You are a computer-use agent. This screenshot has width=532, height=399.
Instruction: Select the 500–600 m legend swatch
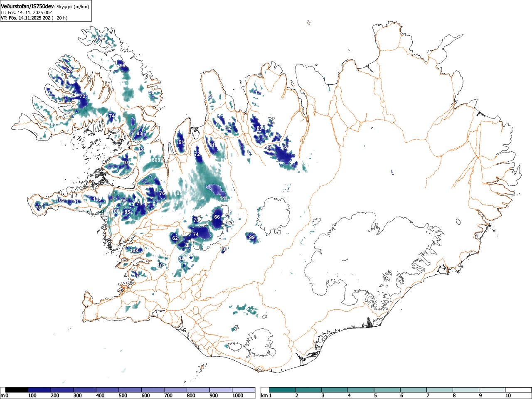pos(131,390)
